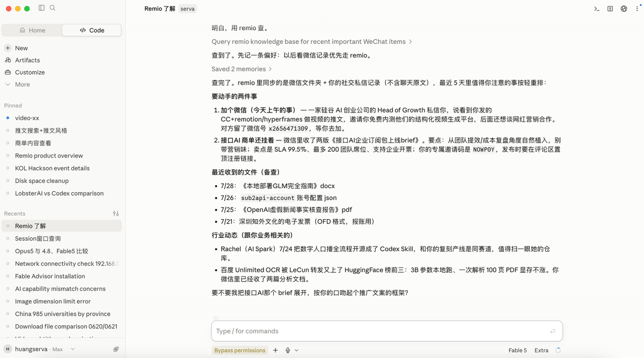This screenshot has width=644, height=358.
Task: Click the sub2api-account file name
Action: [x=268, y=198]
